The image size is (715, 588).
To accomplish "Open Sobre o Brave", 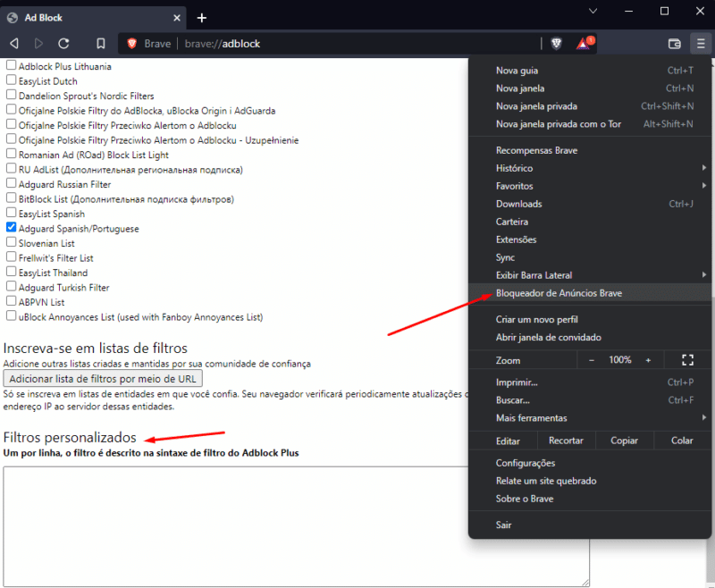I will point(590,499).
